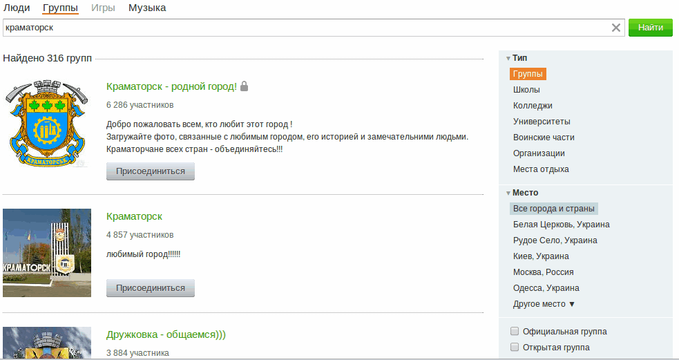Join the Краматорск - родной город! group
Screen dimensions: 679x360
[150, 171]
